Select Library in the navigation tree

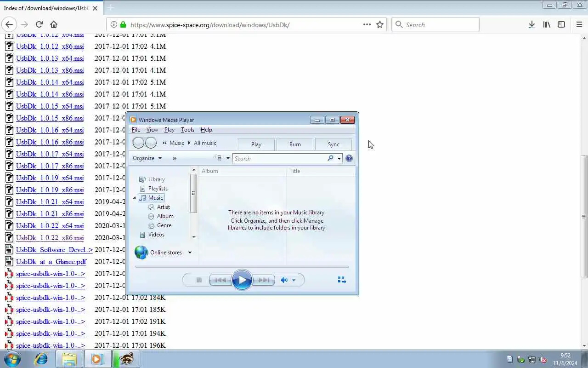156,179
